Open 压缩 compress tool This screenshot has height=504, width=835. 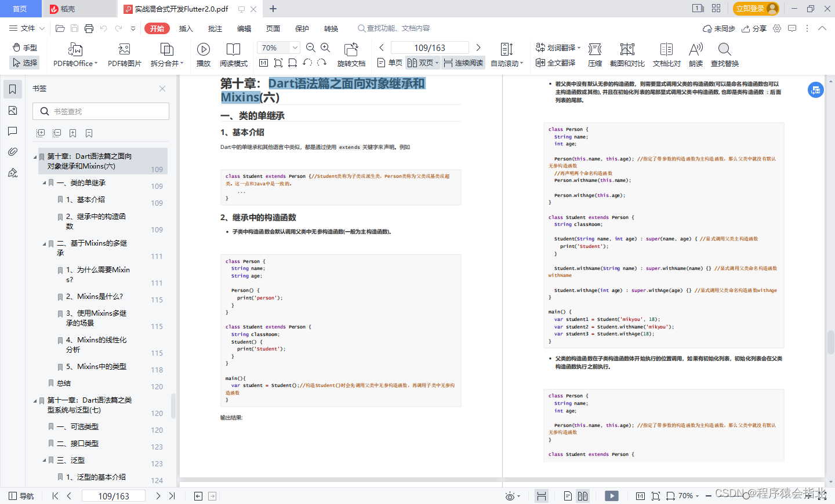point(595,56)
